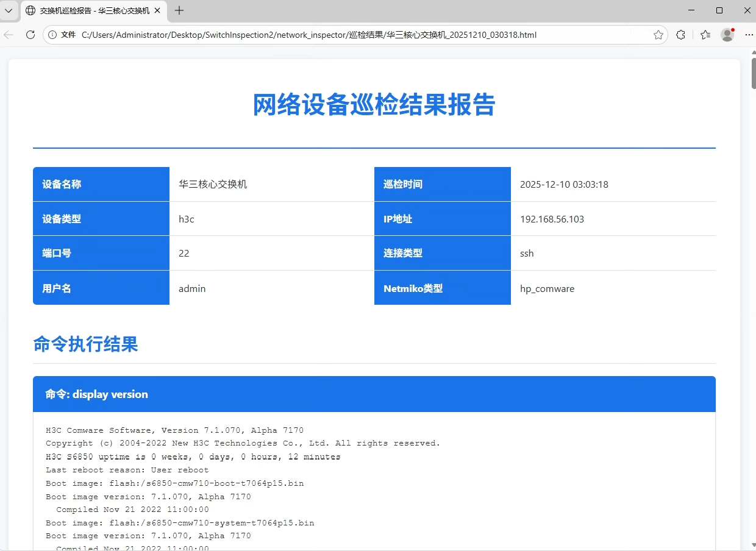Open the user profile avatar
Screen dimensions: 756x551
pyautogui.click(x=727, y=35)
